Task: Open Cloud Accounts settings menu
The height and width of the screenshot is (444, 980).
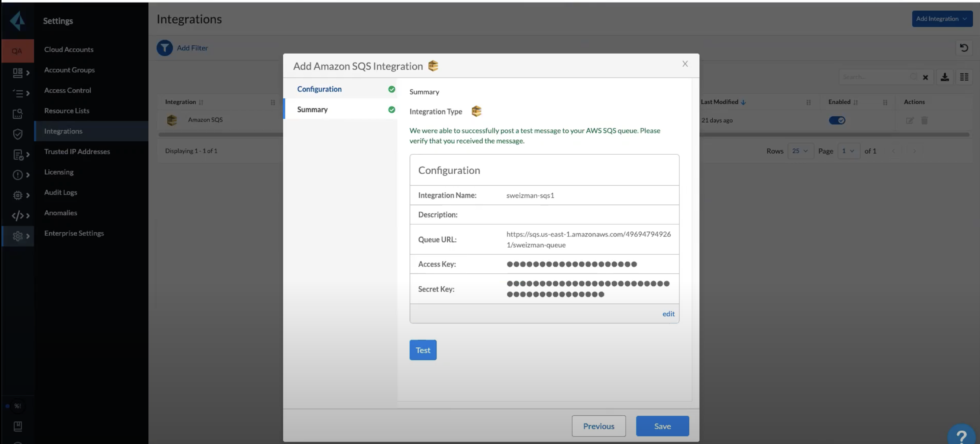Action: coord(68,49)
